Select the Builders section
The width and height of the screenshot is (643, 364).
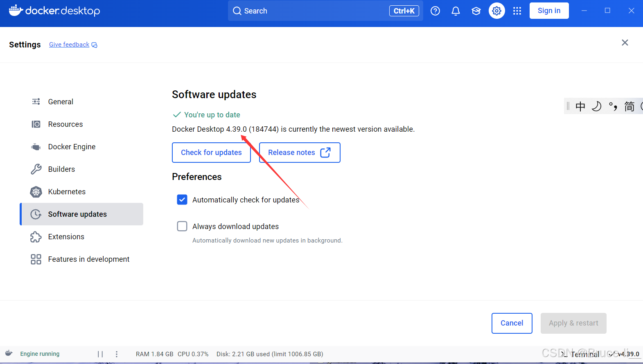[x=81, y=169]
